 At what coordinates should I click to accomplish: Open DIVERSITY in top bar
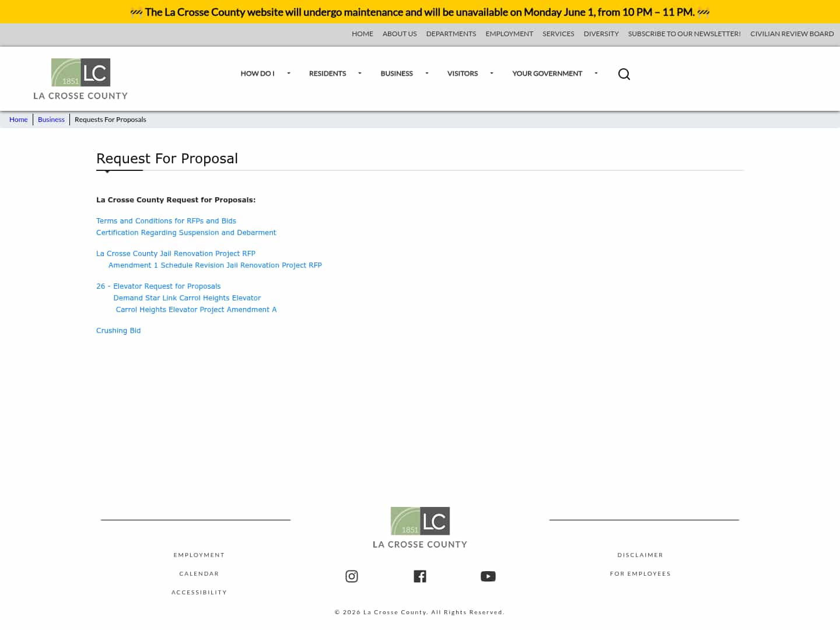[x=601, y=34]
